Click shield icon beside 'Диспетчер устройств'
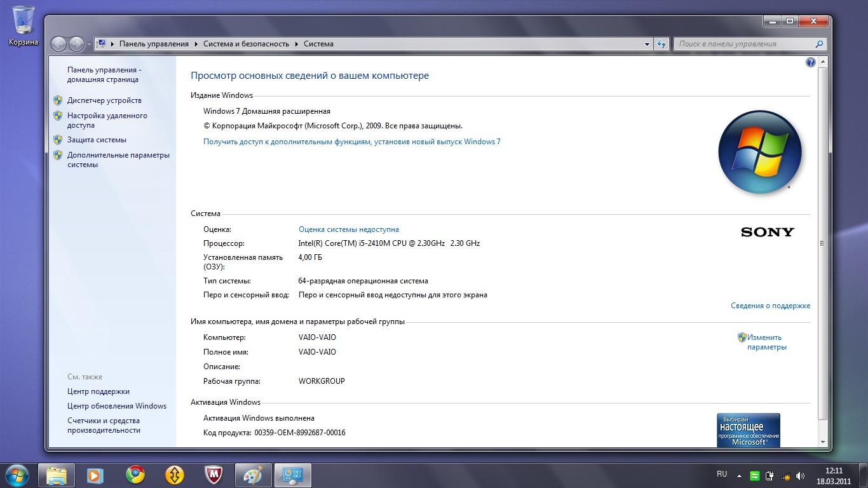 click(58, 100)
